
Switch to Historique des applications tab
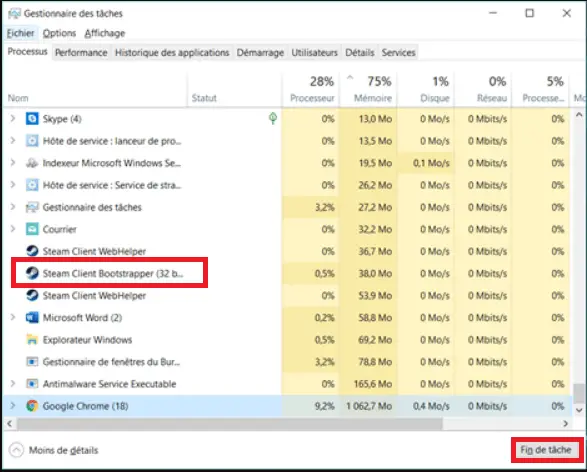click(x=172, y=53)
